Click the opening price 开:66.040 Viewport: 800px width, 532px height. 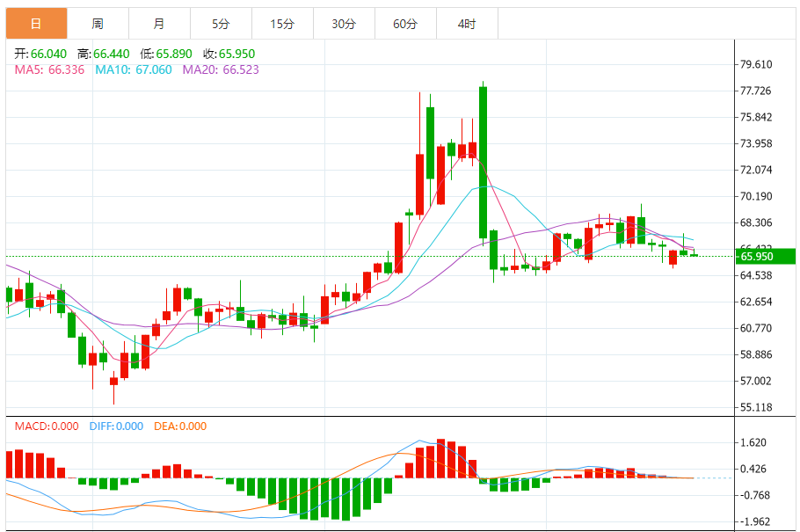tap(40, 54)
